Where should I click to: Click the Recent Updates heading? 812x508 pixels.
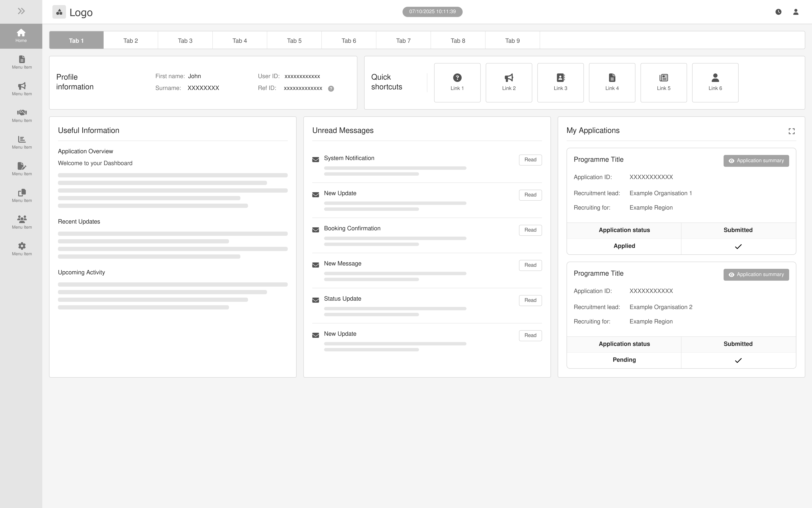[x=79, y=221]
